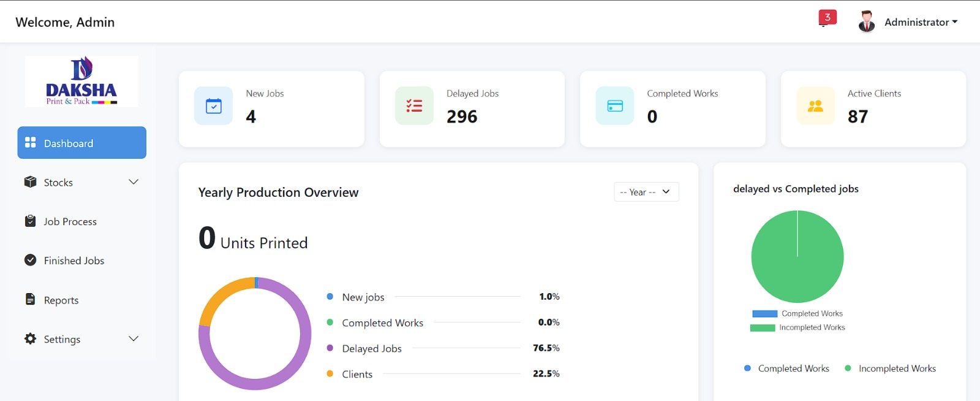Image resolution: width=980 pixels, height=401 pixels.
Task: Toggle Completed Works legend under pie chart
Action: [x=787, y=369]
